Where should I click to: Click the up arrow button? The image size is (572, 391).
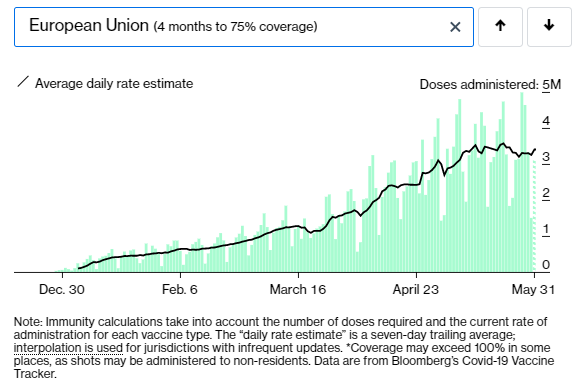500,27
